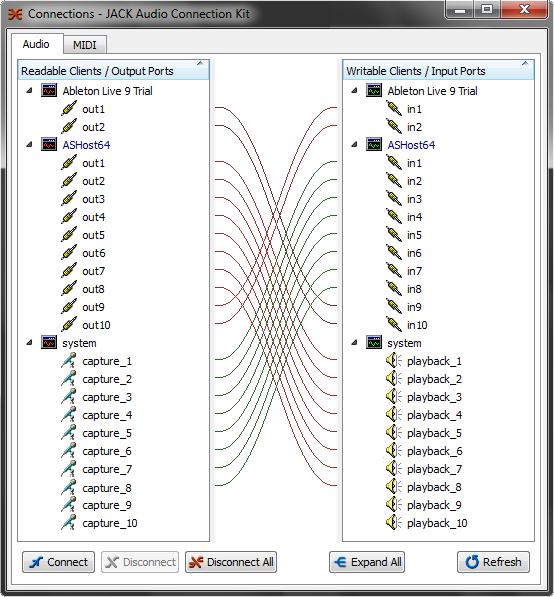The height and width of the screenshot is (597, 554).
Task: Click the microphone icon for capture_10
Action: pos(69,523)
